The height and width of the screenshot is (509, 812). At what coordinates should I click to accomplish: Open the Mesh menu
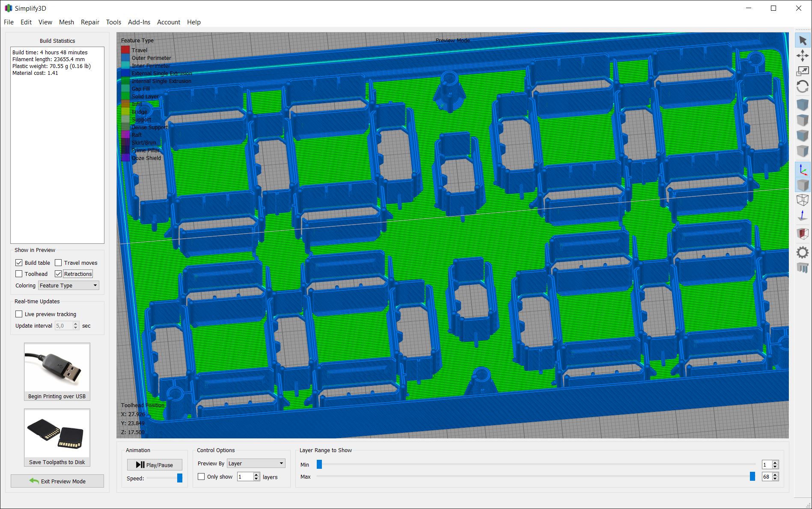point(66,22)
